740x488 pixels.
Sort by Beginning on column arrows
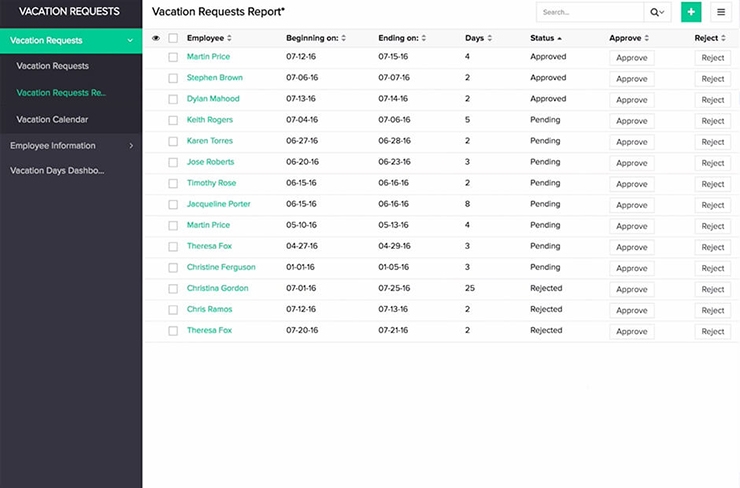pyautogui.click(x=344, y=38)
